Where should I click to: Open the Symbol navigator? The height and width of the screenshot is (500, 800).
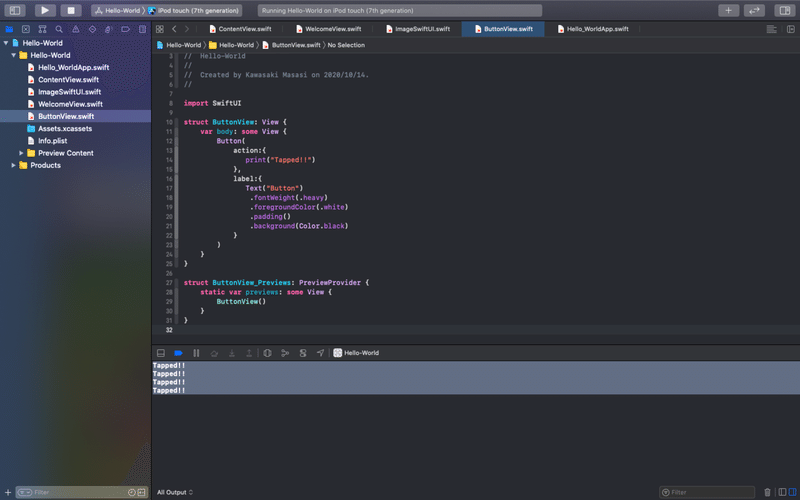click(x=42, y=29)
